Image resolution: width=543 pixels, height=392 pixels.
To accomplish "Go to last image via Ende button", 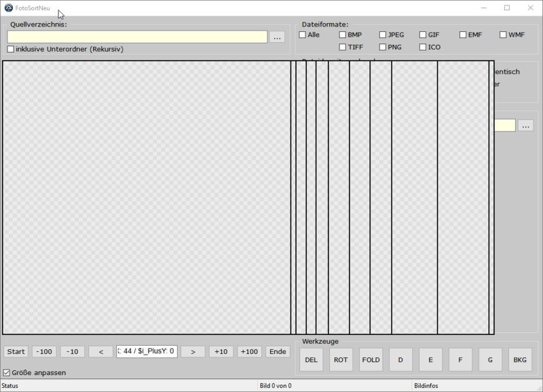I will tap(277, 351).
